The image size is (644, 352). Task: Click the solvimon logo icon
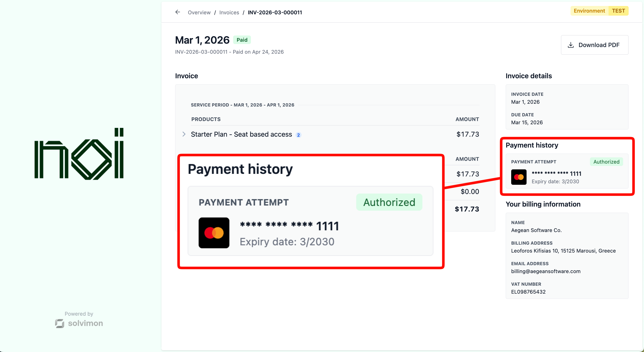click(60, 323)
